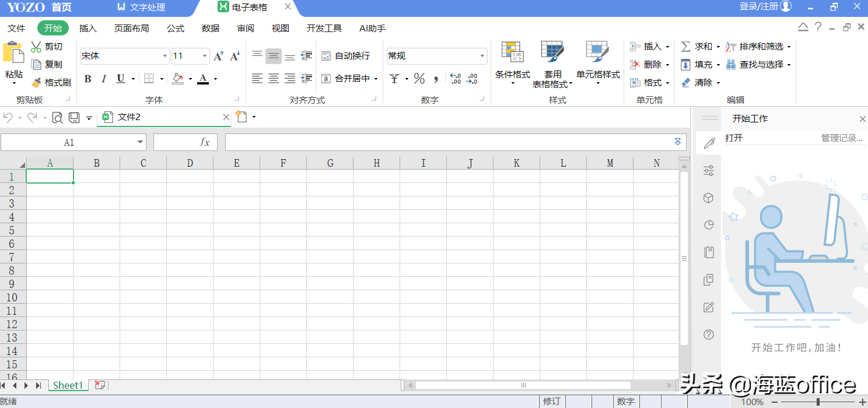Expand Merge and Center options arrow
This screenshot has width=868, height=408.
click(x=376, y=79)
